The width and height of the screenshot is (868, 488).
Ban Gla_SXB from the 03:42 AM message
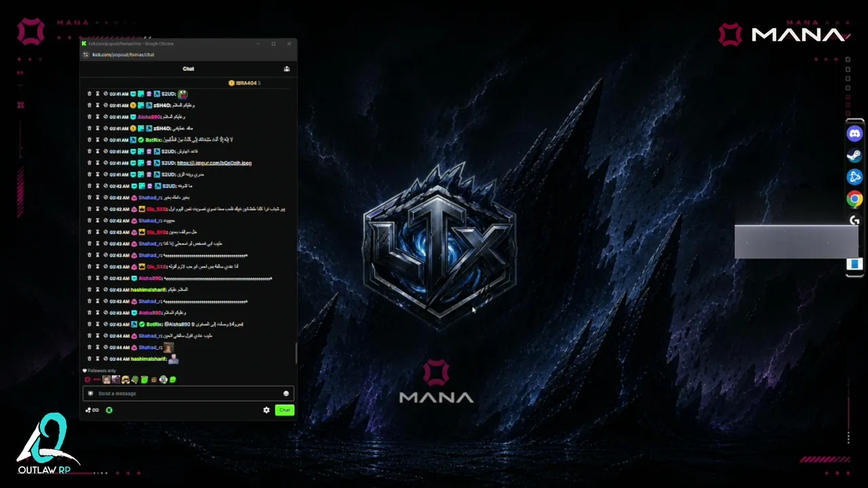coord(106,209)
